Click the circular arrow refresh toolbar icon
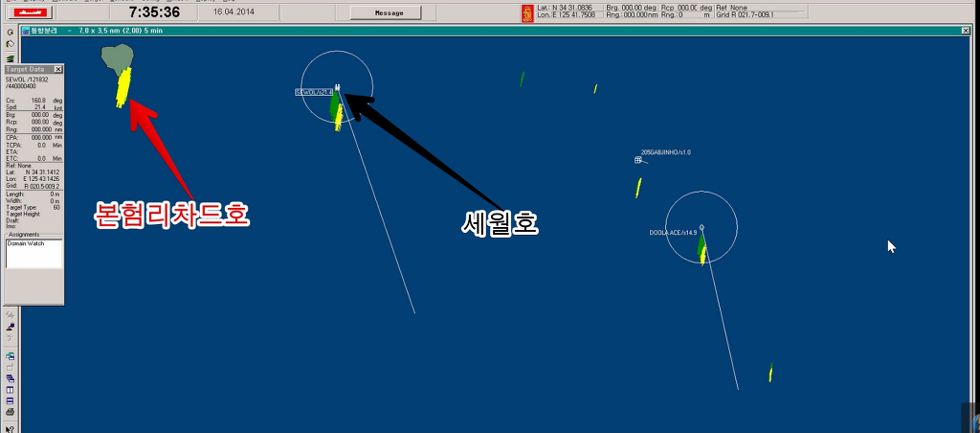The image size is (980, 433). (x=10, y=33)
